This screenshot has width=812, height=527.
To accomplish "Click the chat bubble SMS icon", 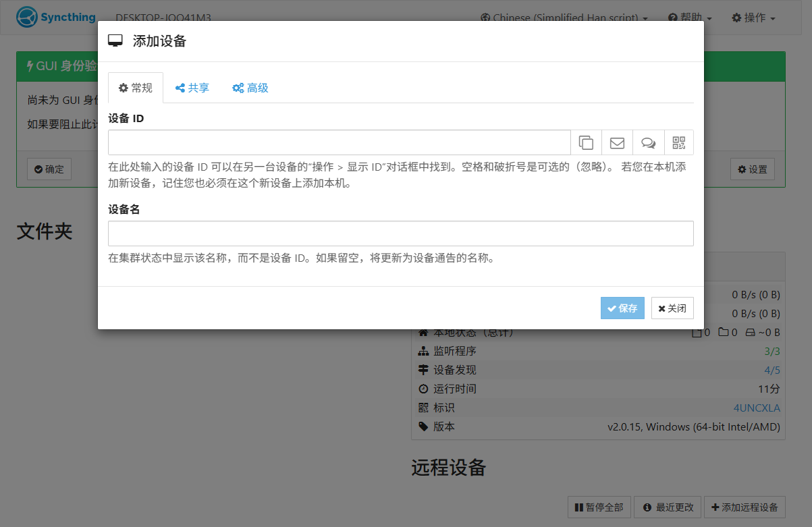I will tap(648, 142).
